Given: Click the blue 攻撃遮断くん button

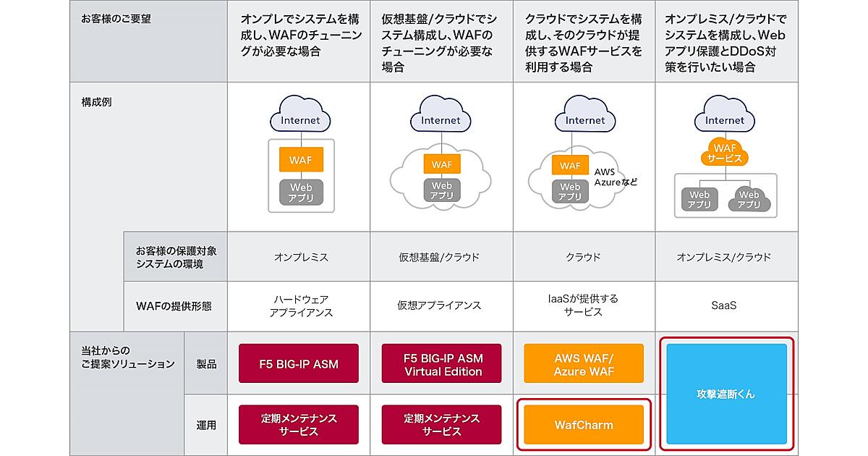Looking at the screenshot, I should click(726, 394).
